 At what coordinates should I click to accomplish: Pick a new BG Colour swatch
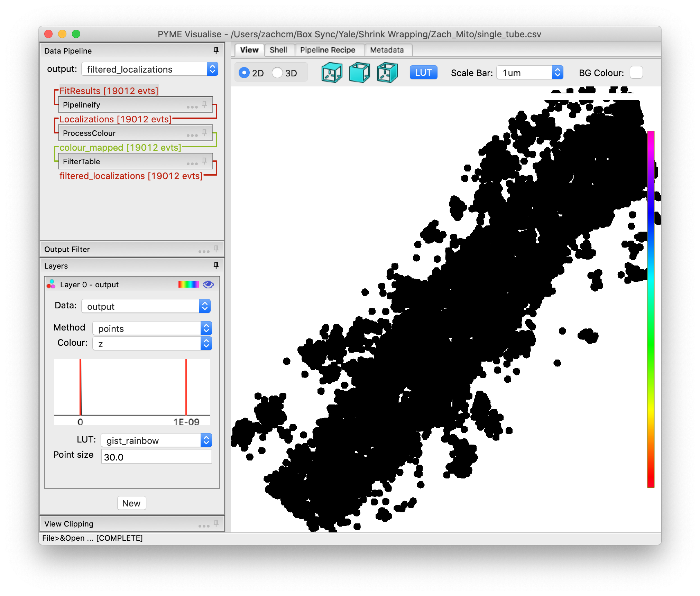tap(636, 72)
